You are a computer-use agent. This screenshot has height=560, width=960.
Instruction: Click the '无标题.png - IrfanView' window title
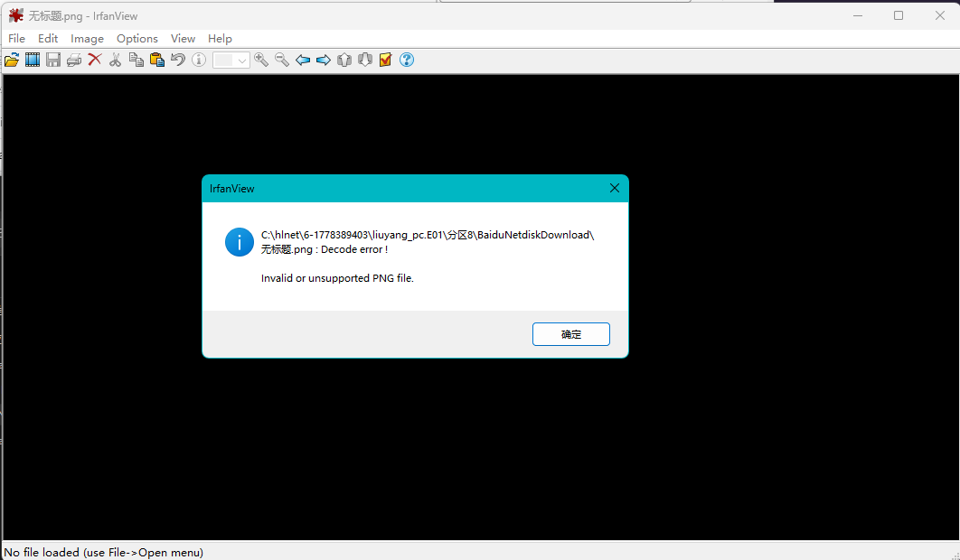[x=82, y=16]
